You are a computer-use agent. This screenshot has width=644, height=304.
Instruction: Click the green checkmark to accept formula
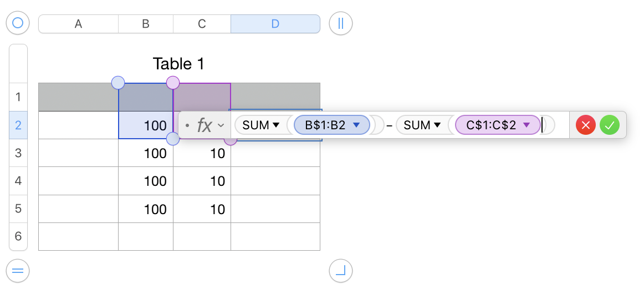point(609,125)
